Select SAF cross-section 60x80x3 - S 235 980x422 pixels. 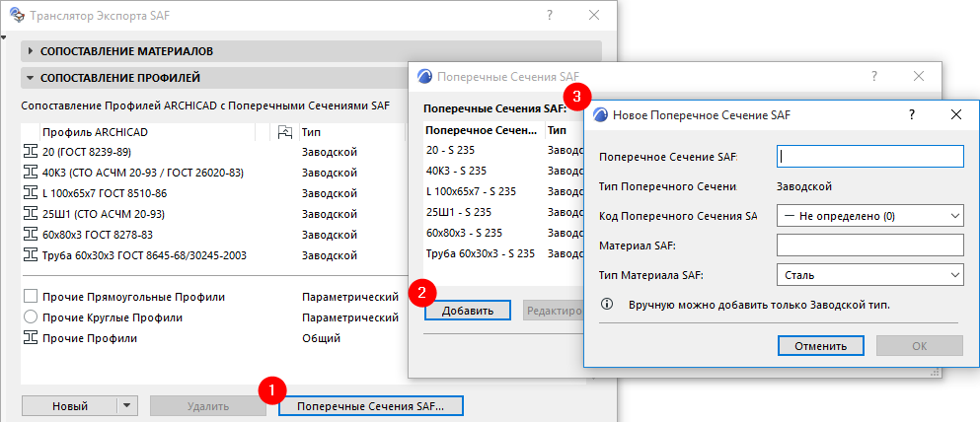point(503,233)
